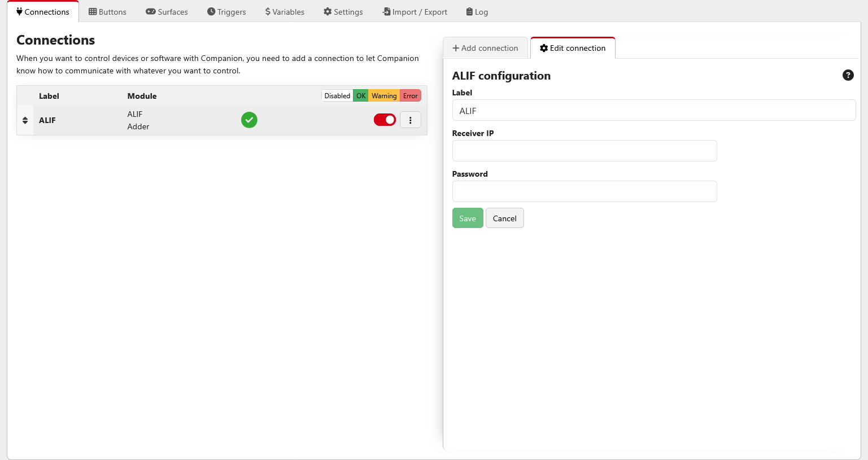Open the Settings tab

point(343,12)
